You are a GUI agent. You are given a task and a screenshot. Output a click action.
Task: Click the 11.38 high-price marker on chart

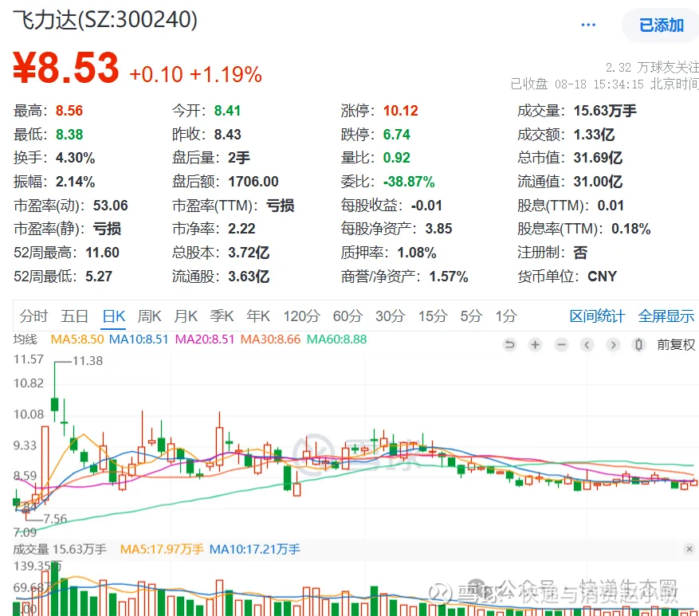[88, 361]
